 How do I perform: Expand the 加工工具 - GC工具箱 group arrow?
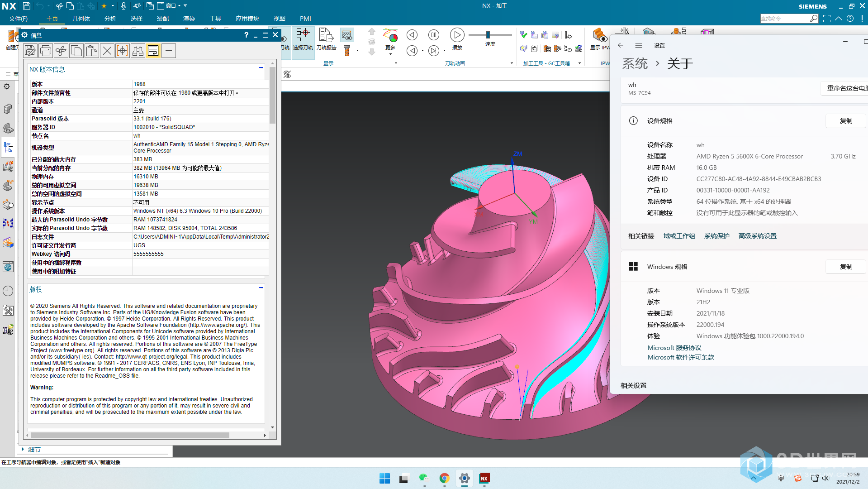[579, 63]
